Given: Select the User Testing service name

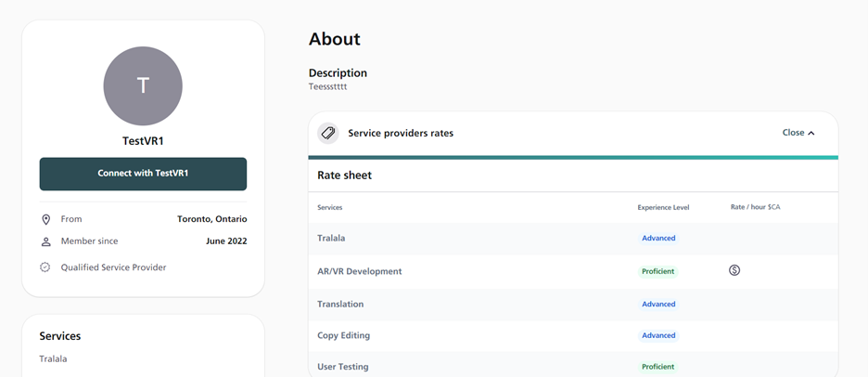Looking at the screenshot, I should coord(343,367).
